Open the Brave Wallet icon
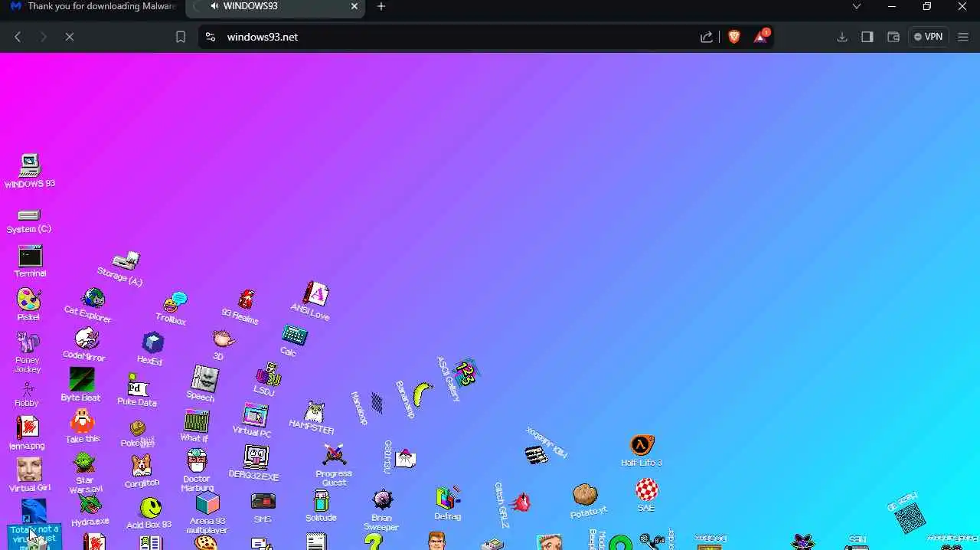 [893, 37]
